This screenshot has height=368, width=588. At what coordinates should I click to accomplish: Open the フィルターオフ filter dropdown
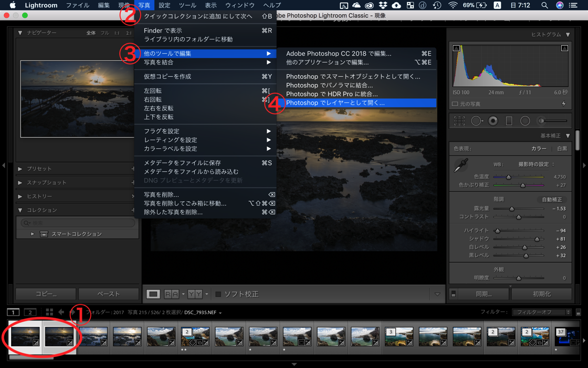tap(541, 312)
